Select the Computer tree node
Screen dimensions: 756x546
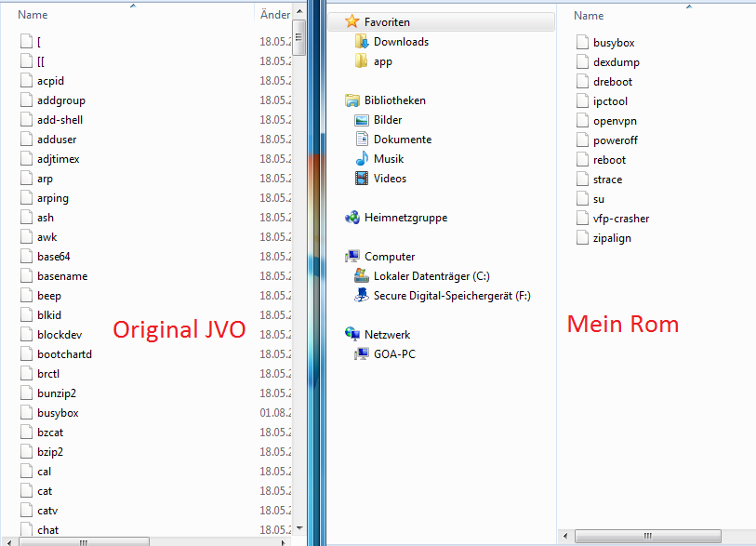pyautogui.click(x=390, y=257)
